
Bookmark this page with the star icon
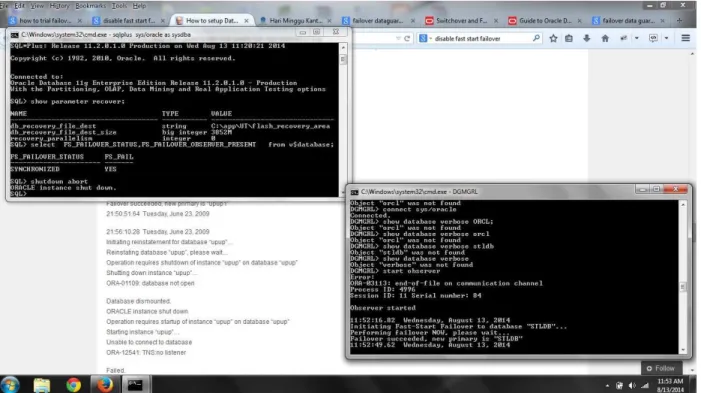point(553,38)
